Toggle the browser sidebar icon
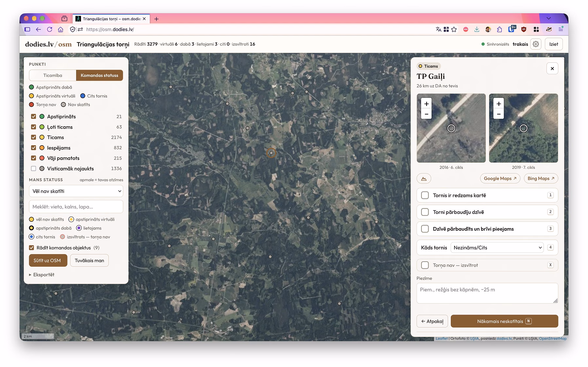588x367 pixels. click(x=27, y=29)
